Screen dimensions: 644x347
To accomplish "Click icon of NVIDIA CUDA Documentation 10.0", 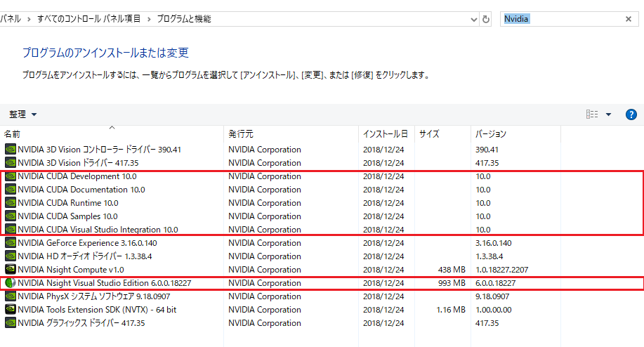I will pos(11,190).
